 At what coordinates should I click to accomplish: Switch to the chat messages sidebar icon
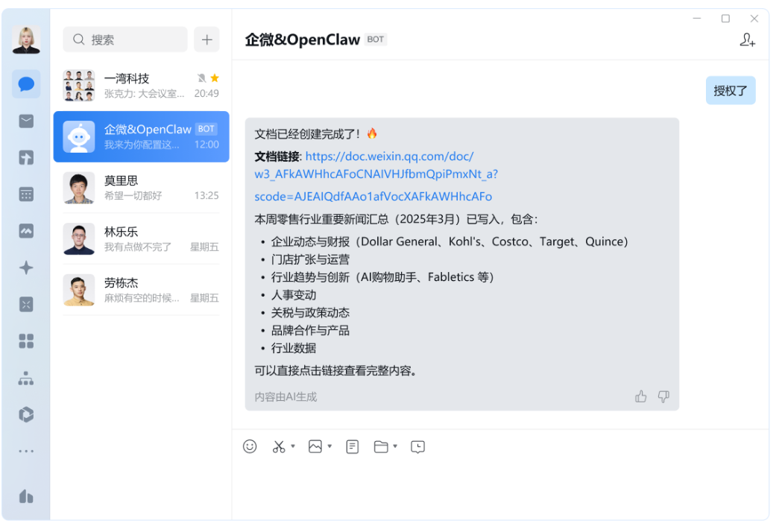pos(25,84)
